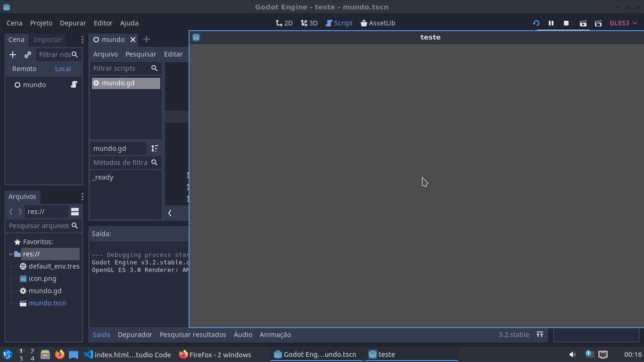This screenshot has width=644, height=362.
Task: Toggle alphabetical sort of methods list
Action: click(154, 148)
